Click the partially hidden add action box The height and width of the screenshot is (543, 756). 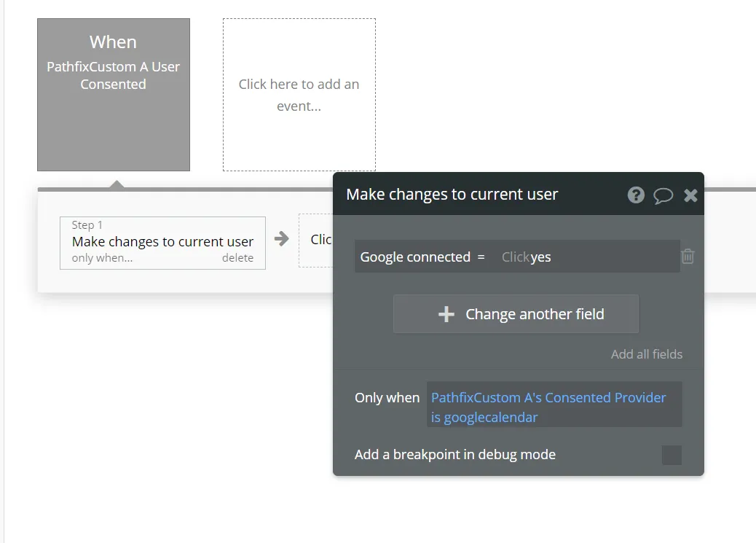(x=316, y=240)
